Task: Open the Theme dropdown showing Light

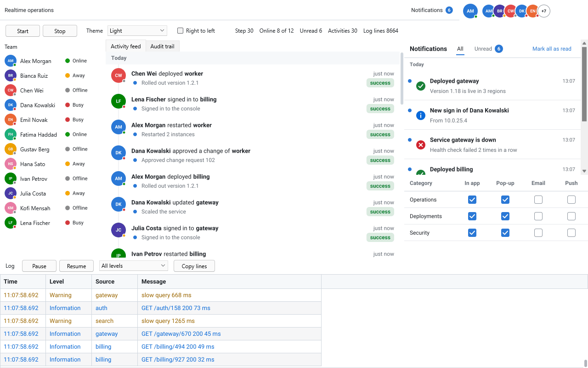Action: [137, 31]
